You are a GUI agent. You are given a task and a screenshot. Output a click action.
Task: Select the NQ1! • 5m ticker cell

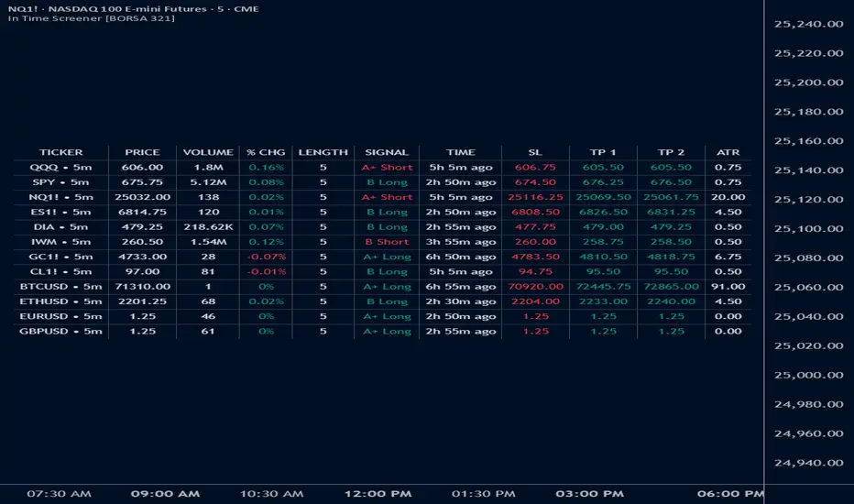click(61, 197)
